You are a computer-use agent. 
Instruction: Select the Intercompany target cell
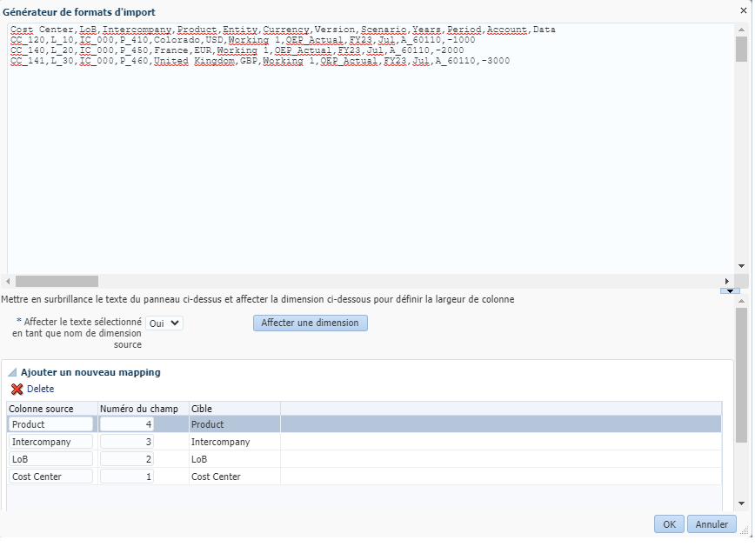pyautogui.click(x=235, y=442)
